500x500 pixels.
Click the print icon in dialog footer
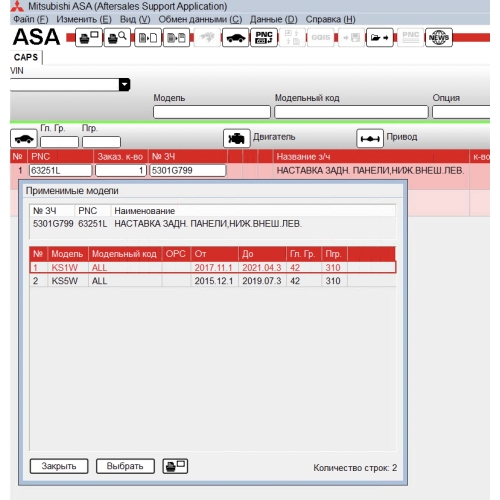tap(175, 466)
